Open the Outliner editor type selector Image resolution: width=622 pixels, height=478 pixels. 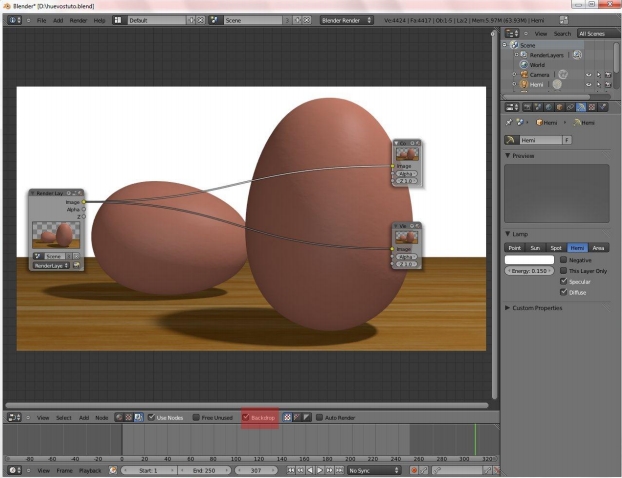coord(512,33)
